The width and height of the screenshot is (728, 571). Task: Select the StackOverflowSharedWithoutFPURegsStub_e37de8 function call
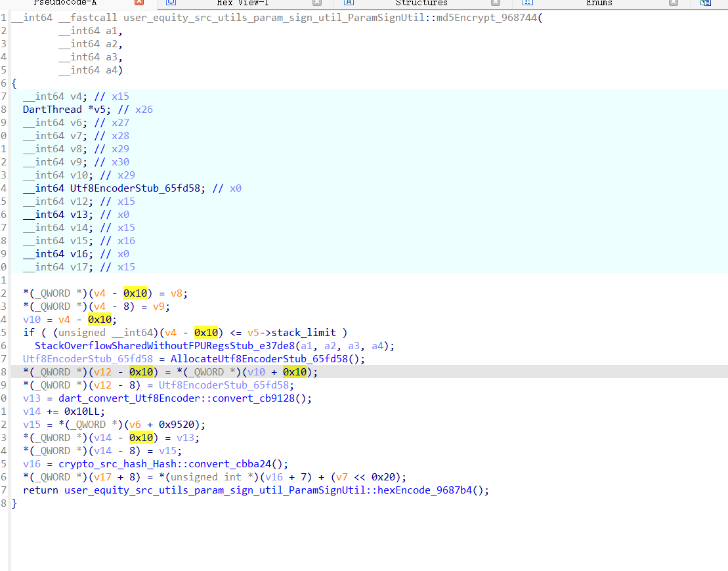[165, 346]
